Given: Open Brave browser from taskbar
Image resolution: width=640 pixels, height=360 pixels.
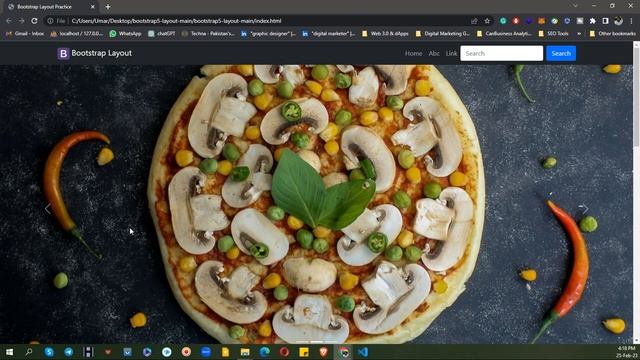Looking at the screenshot, I should tap(323, 352).
